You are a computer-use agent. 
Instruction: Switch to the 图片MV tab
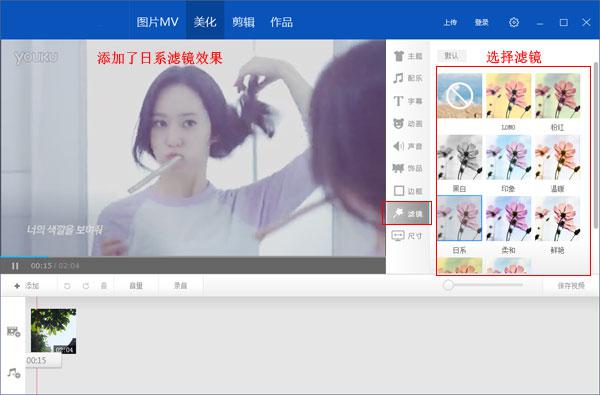157,22
